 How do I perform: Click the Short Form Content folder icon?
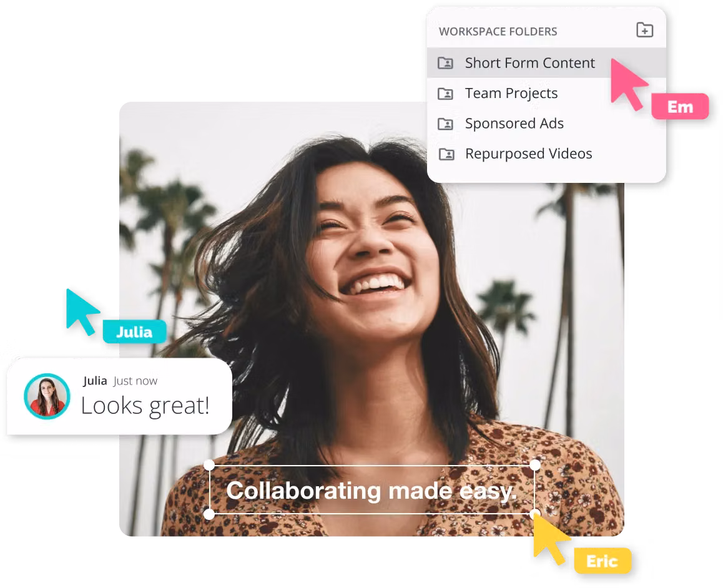(445, 63)
